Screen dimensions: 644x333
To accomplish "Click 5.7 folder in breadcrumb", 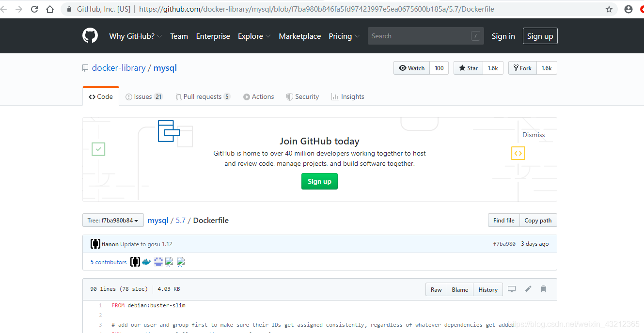I will coord(181,220).
